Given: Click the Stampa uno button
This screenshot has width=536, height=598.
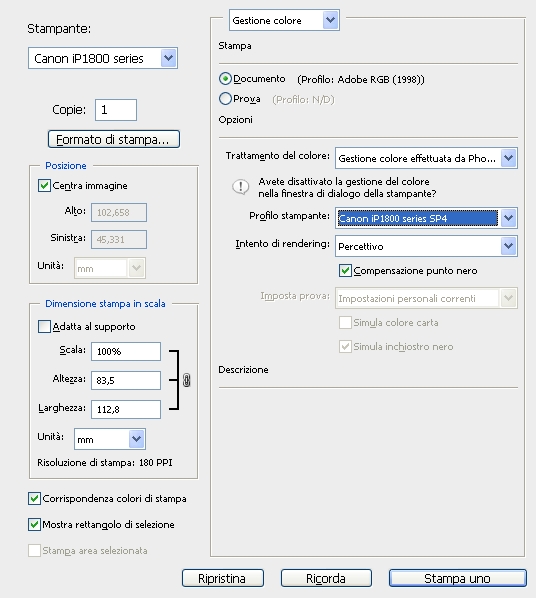Looking at the screenshot, I should [x=458, y=578].
